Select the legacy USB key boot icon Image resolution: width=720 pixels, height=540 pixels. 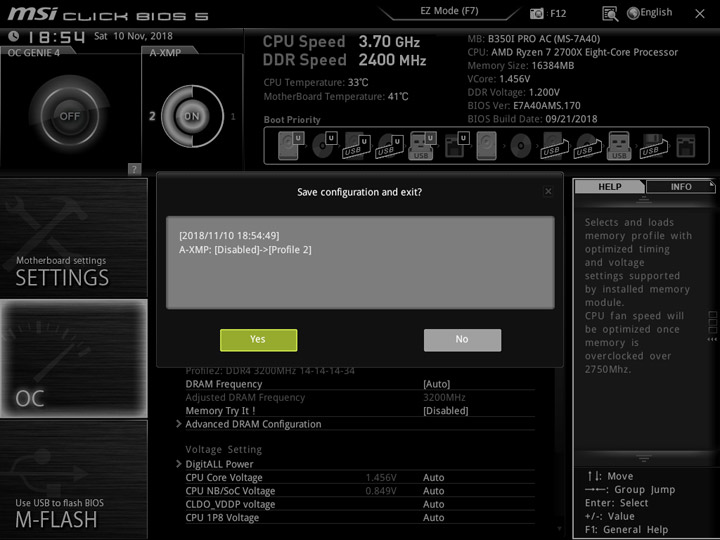coord(619,146)
